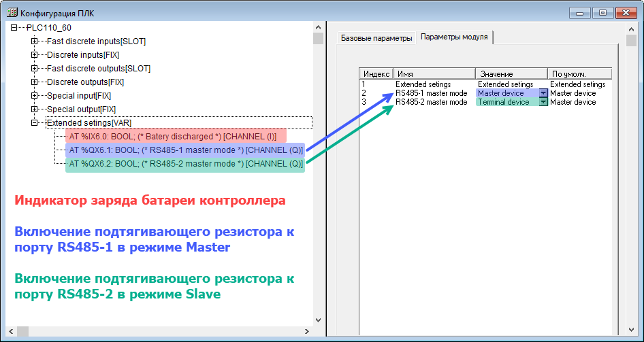
Task: Select the %QX6.2 RS485-2 master mode channel
Action: (x=185, y=164)
